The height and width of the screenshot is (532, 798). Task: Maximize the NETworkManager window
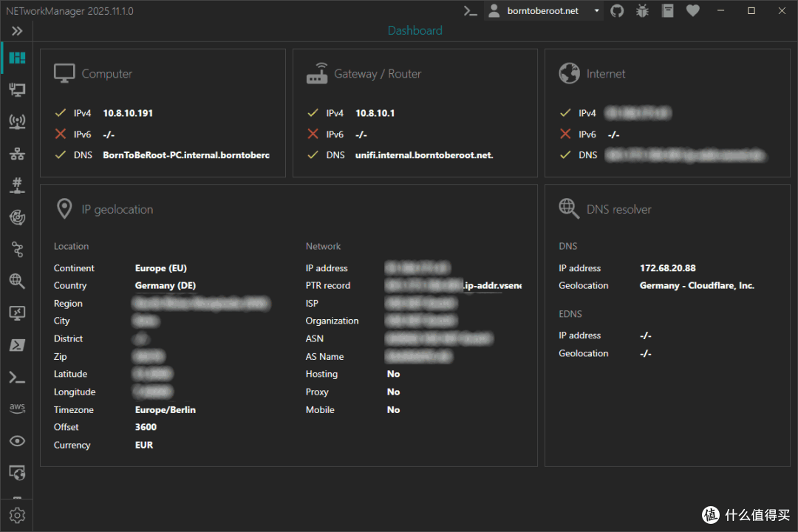(751, 10)
